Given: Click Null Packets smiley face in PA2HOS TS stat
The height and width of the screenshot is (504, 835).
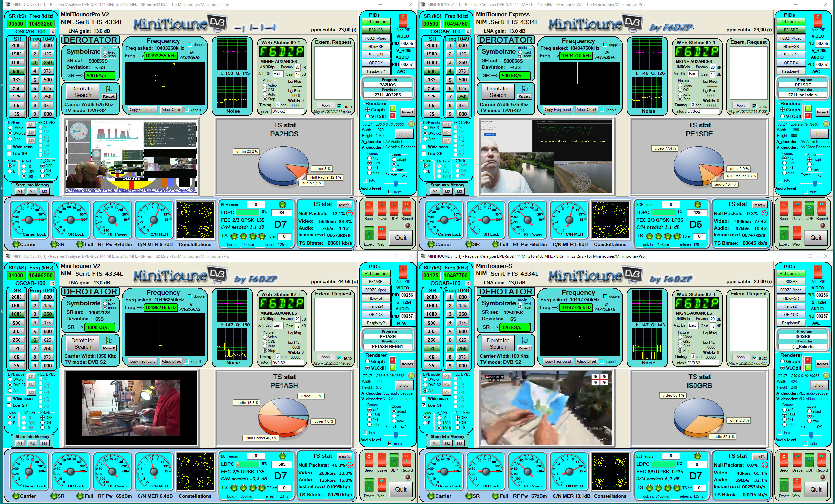Looking at the screenshot, I should pyautogui.click(x=350, y=213).
